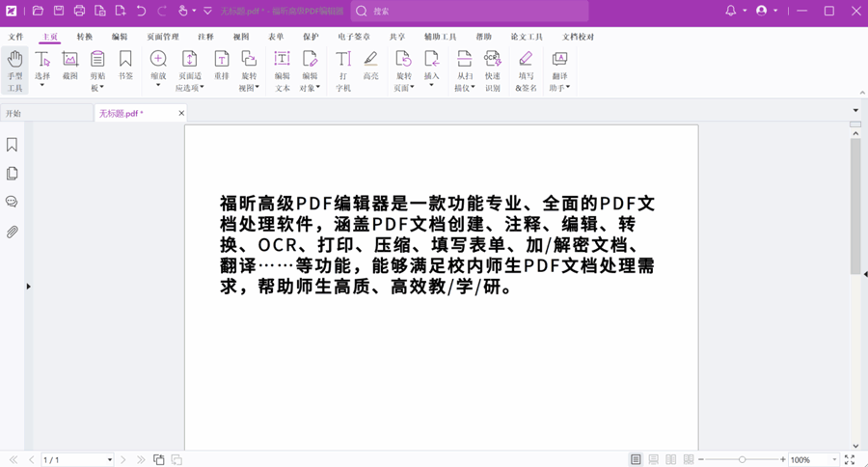
Task: Expand the Translate Assistant (翻译助手) dropdown
Action: click(x=568, y=88)
